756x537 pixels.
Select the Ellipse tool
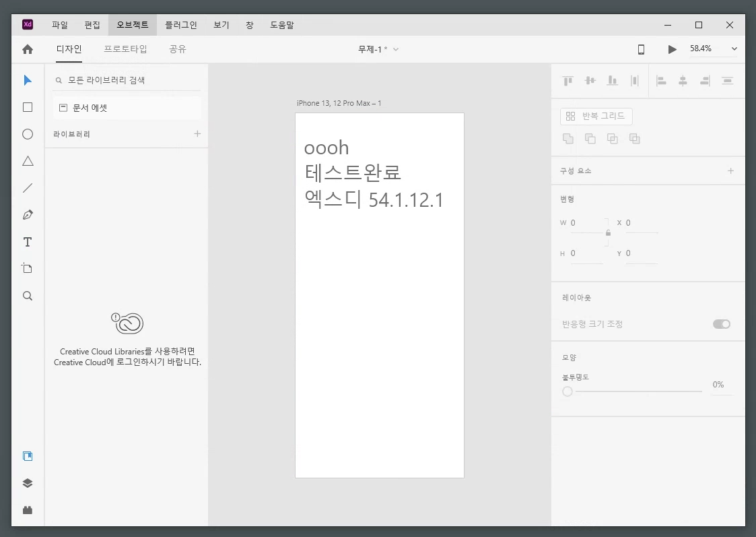(28, 134)
